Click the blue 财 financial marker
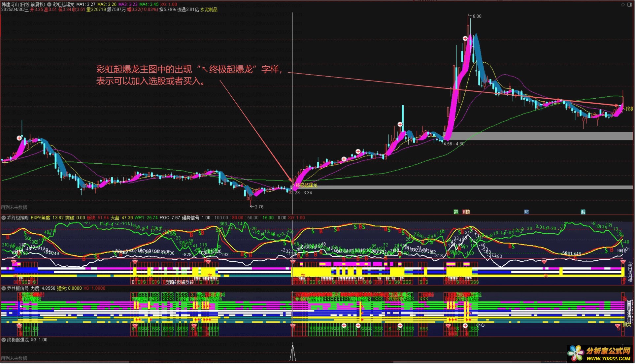The height and width of the screenshot is (364, 636). 526,212
